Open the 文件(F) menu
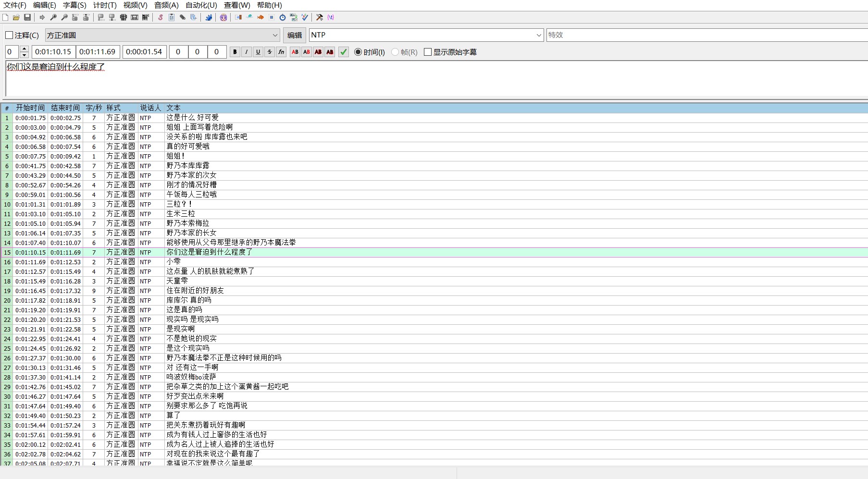 tap(15, 5)
